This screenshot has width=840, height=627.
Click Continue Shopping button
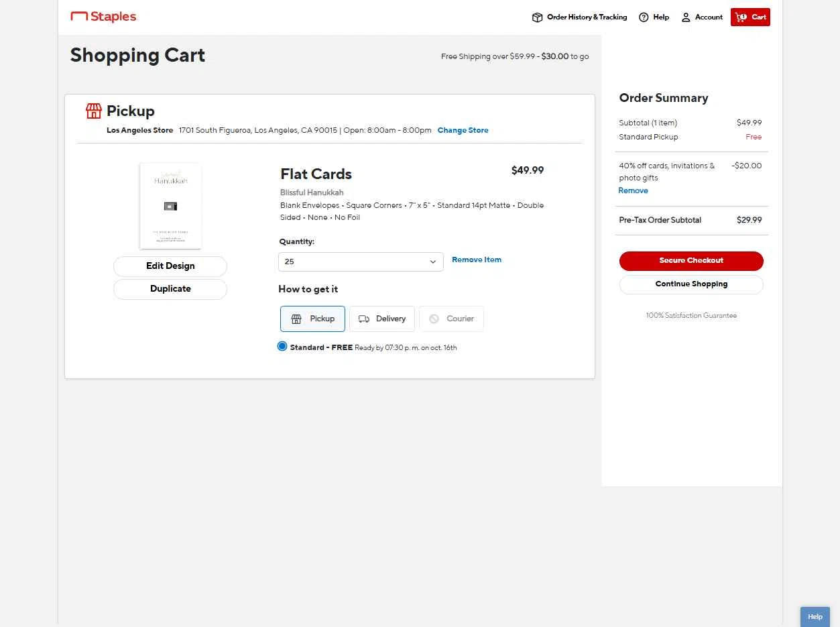[691, 284]
